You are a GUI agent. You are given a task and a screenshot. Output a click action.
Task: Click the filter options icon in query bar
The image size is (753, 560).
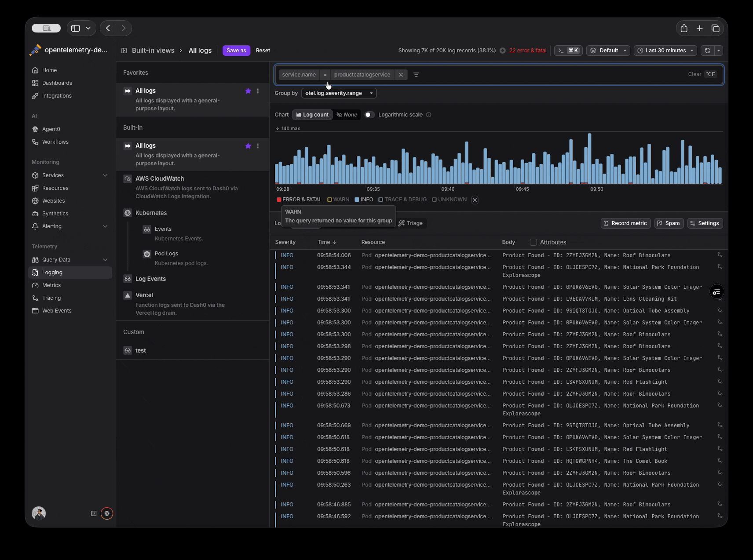click(416, 75)
